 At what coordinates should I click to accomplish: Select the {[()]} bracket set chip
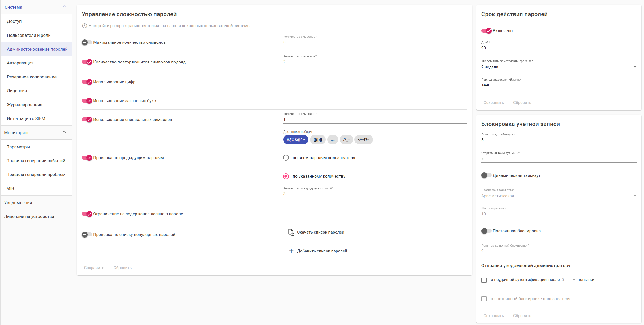pos(317,140)
